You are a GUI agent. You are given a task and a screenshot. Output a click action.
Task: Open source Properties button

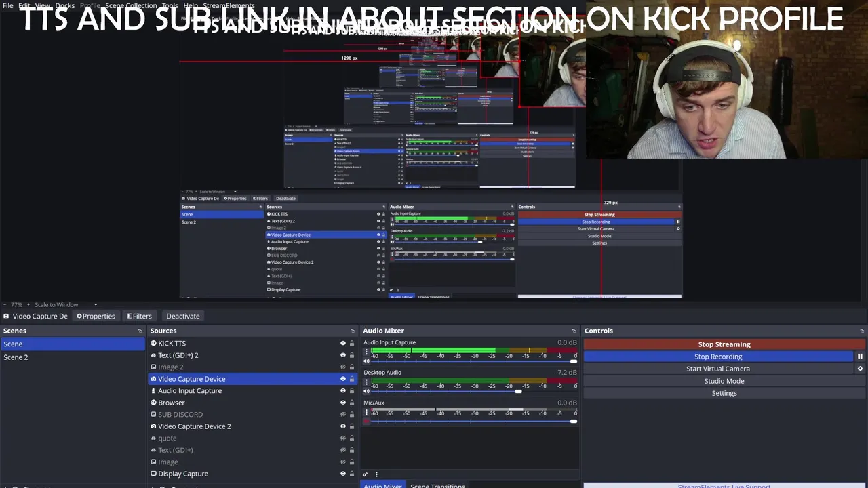click(x=96, y=316)
